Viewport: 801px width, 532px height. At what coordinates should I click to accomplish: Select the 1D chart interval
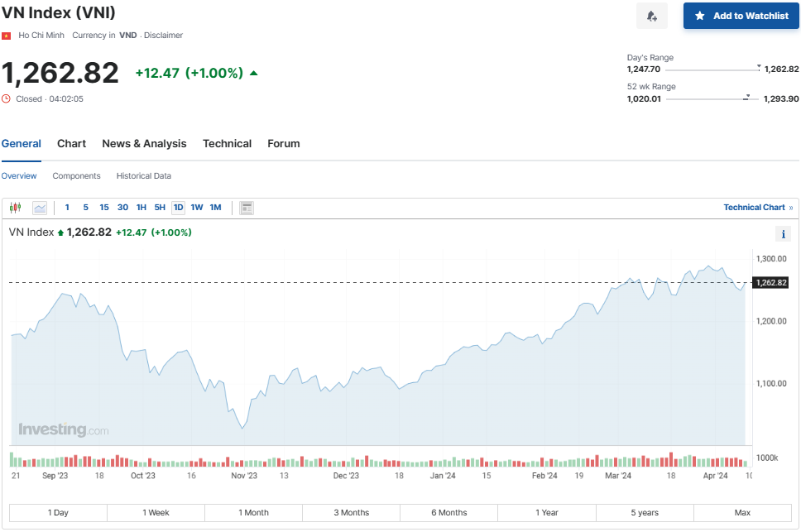[179, 208]
